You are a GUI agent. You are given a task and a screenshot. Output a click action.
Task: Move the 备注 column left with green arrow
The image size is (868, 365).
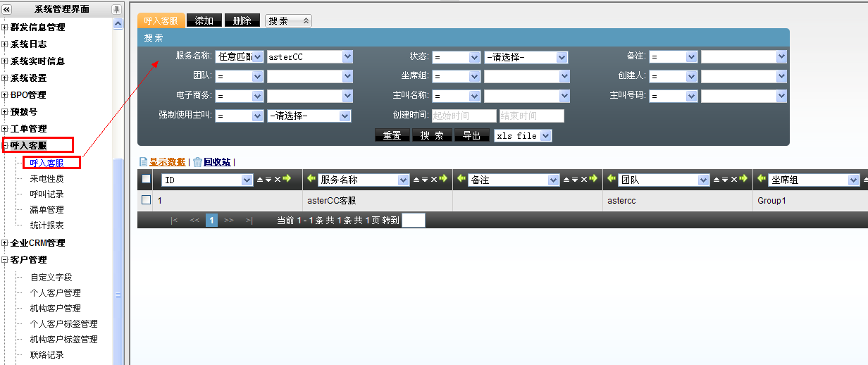[x=459, y=180]
